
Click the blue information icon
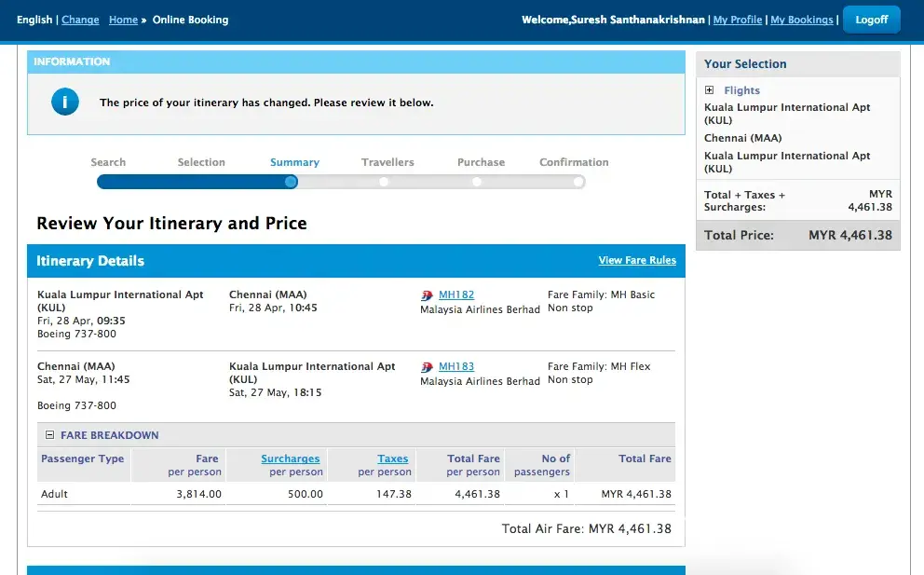click(64, 103)
